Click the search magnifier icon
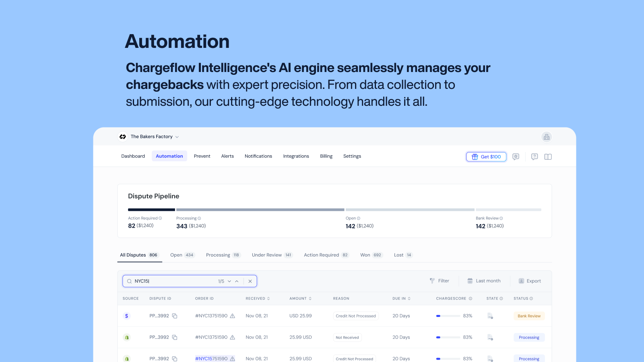 coord(129,281)
